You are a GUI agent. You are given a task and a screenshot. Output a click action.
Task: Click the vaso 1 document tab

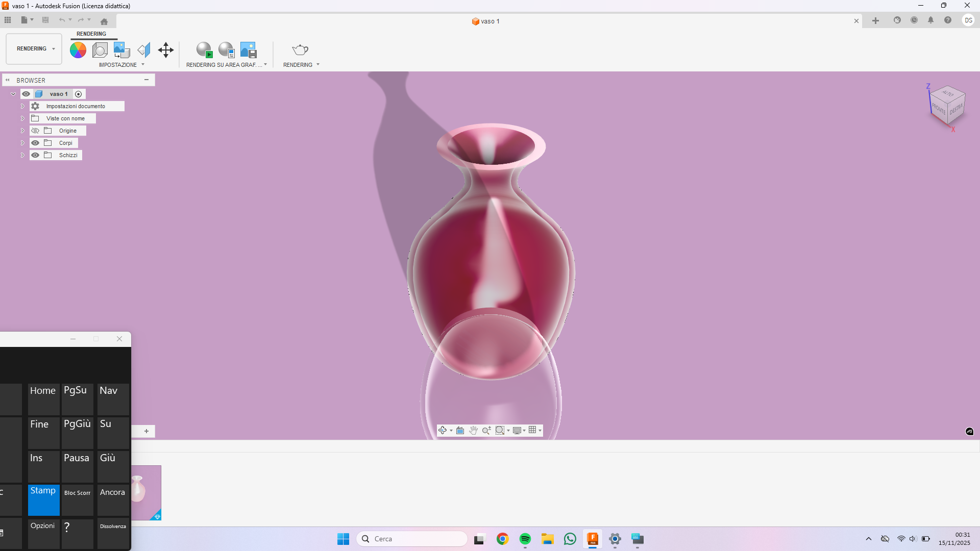click(x=485, y=21)
